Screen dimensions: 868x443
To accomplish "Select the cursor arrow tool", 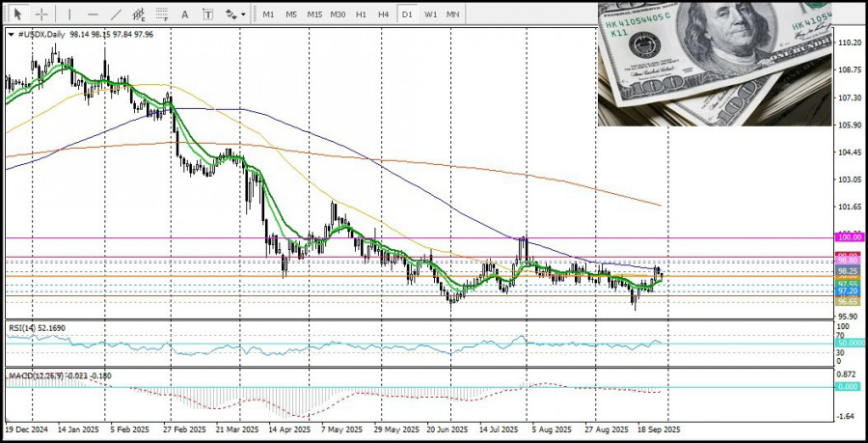I will [17, 14].
